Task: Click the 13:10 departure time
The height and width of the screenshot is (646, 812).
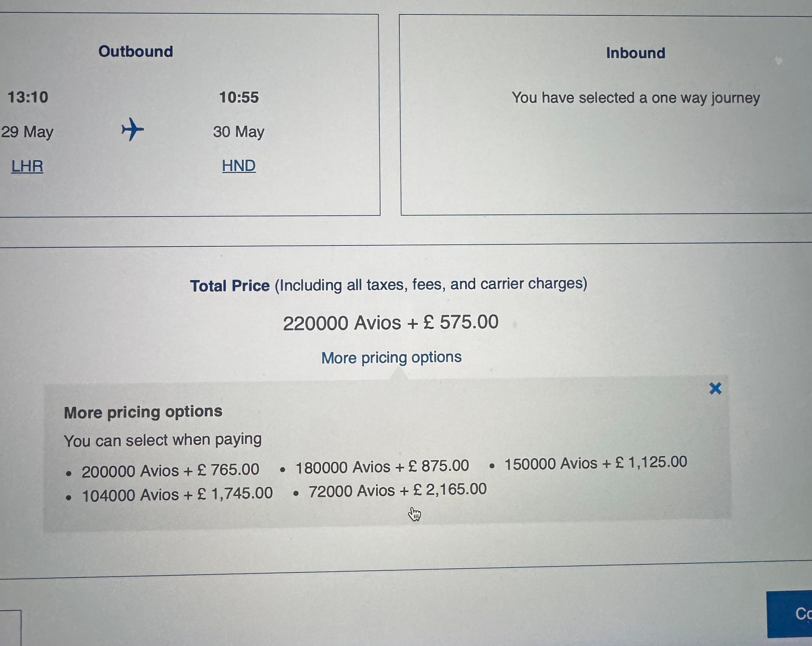Action: (28, 97)
